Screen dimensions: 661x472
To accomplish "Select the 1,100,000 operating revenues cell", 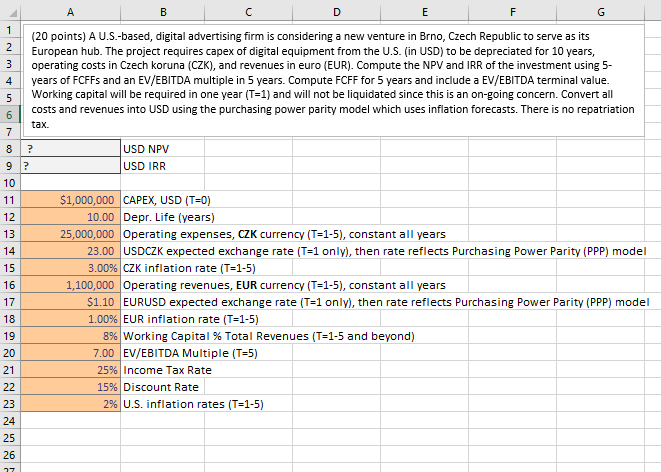I will coord(70,285).
